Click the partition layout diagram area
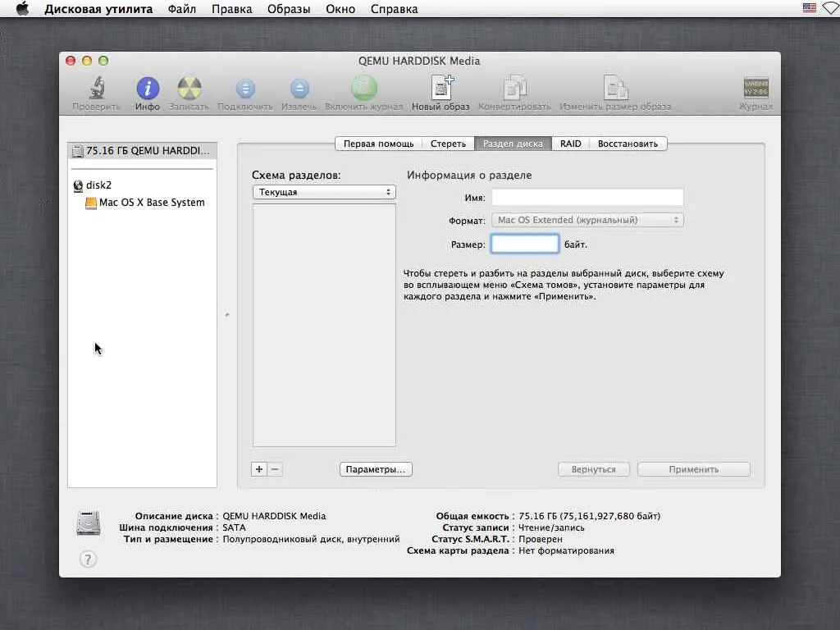Image resolution: width=840 pixels, height=630 pixels. 324,325
